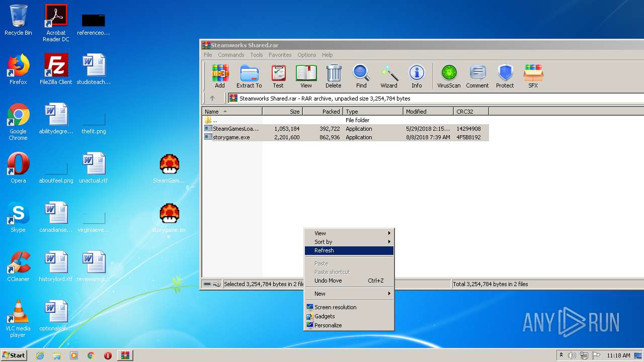
Task: Sort by the CRC32 column header
Action: 471,112
